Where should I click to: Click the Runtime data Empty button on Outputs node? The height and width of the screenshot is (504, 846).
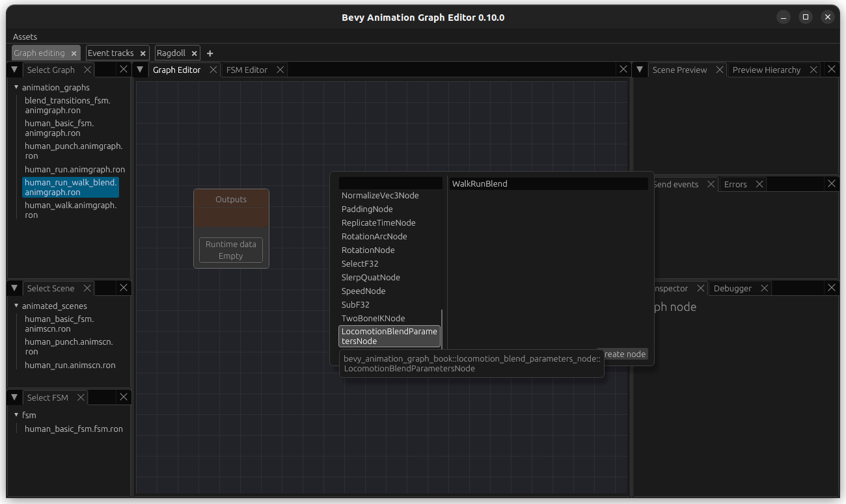click(x=230, y=250)
